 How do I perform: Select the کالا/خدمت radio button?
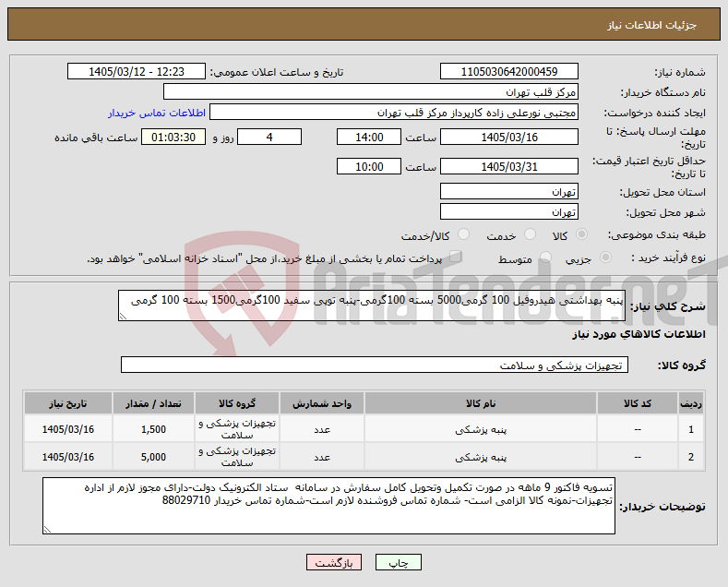(x=463, y=234)
